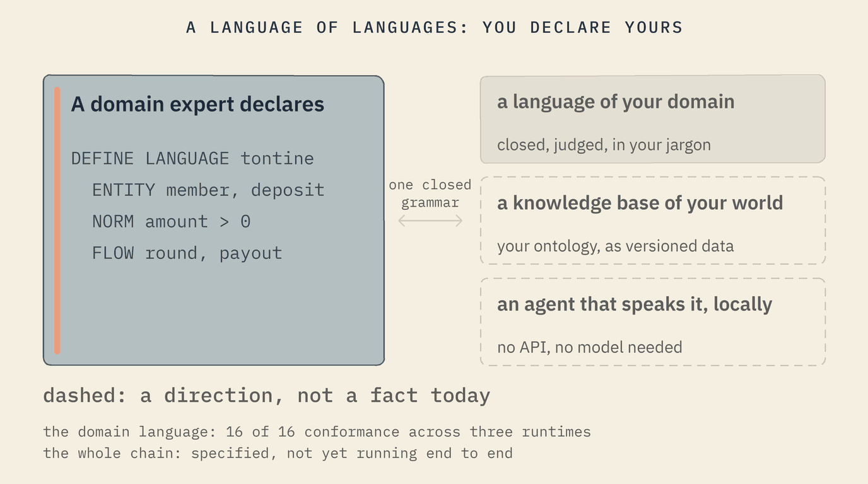Screen dimensions: 868x484
Task: Click "dashed: a direction, not a fact today"
Action: click(x=267, y=396)
